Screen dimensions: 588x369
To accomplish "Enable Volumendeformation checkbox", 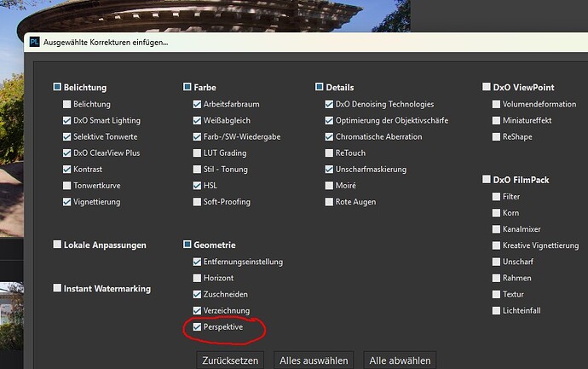I will pyautogui.click(x=496, y=104).
